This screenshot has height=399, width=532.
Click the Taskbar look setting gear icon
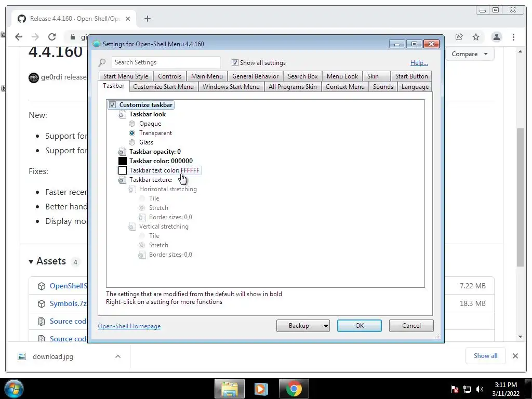tap(122, 115)
